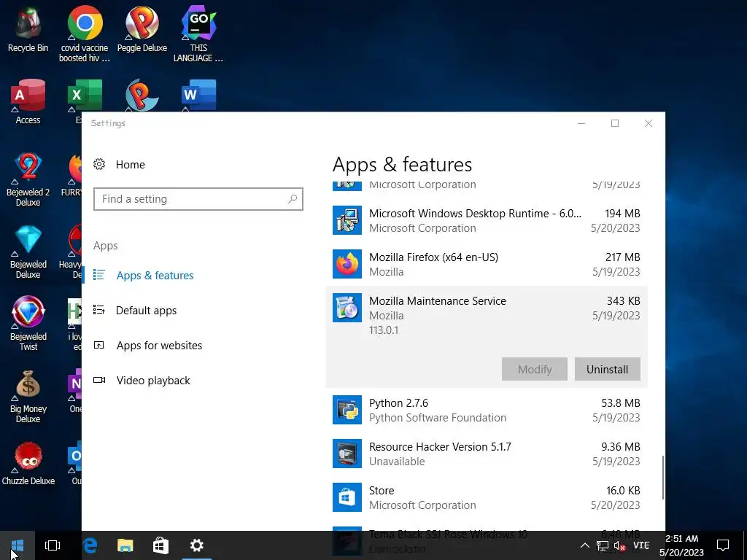This screenshot has width=747, height=560.
Task: Click the Settings gear on the taskbar
Action: pyautogui.click(x=196, y=545)
